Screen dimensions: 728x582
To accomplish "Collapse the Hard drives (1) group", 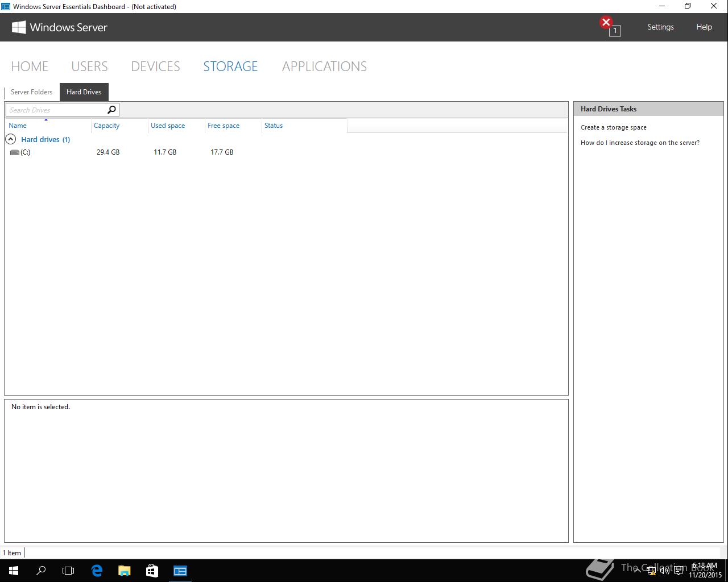I will tap(10, 139).
